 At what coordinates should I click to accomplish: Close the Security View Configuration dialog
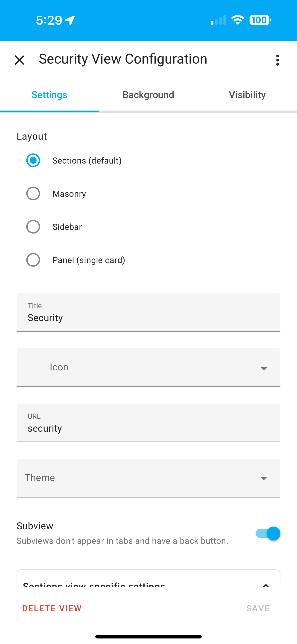click(19, 60)
